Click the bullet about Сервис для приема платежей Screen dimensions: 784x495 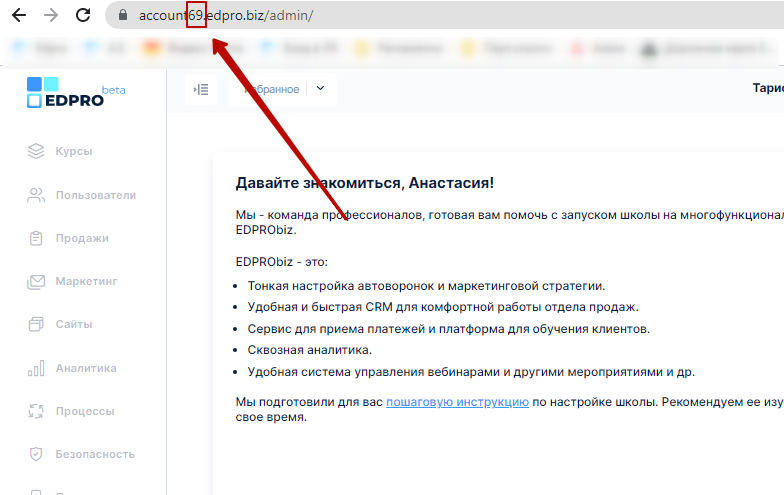click(x=448, y=329)
